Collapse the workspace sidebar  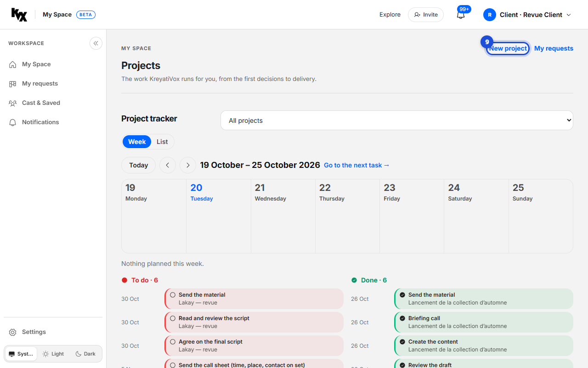pyautogui.click(x=96, y=43)
